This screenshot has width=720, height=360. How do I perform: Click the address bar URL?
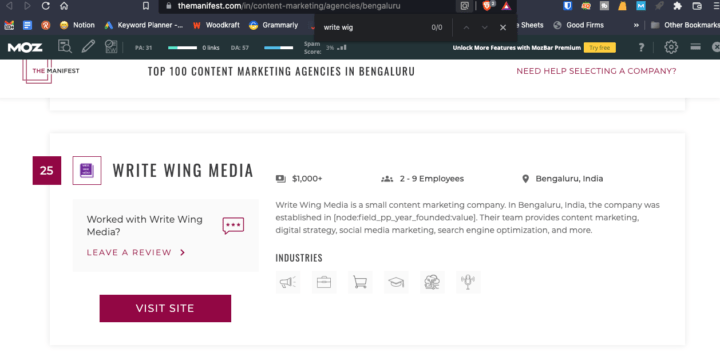point(289,6)
